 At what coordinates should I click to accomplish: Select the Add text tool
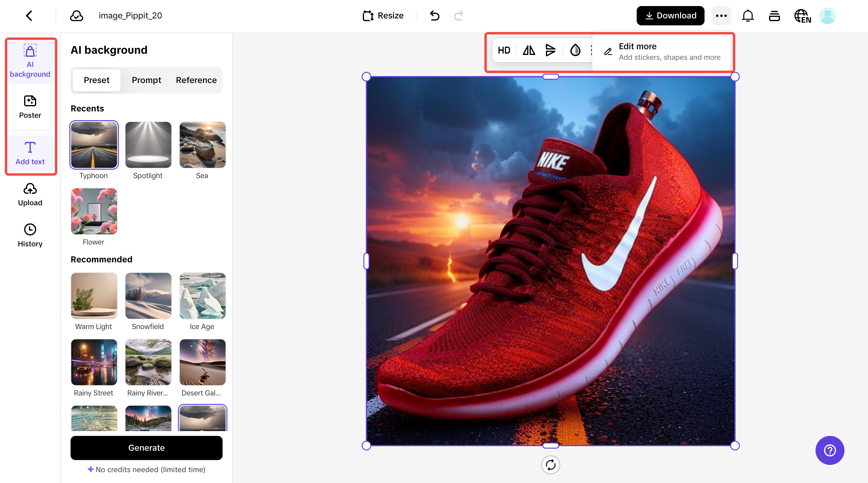pyautogui.click(x=30, y=153)
